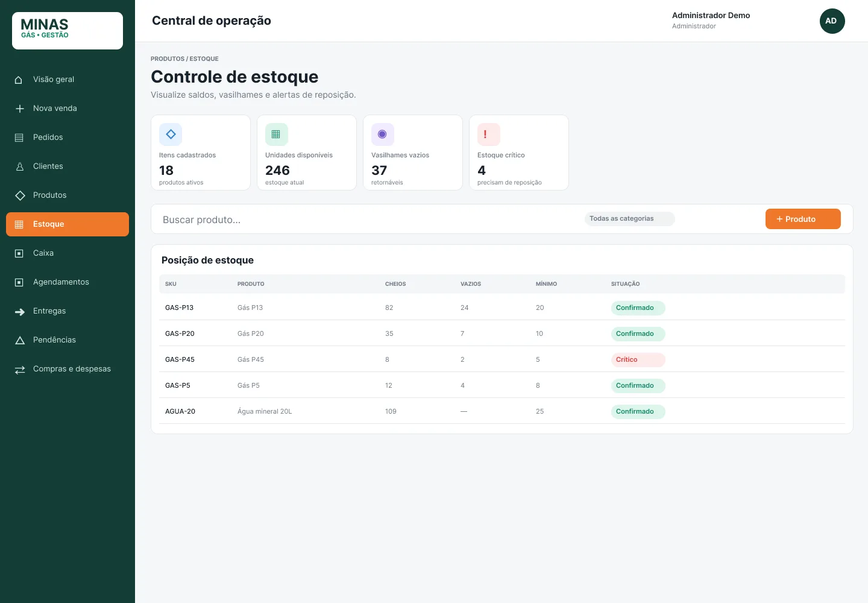Screen dimensions: 868x603
Task: Click the square icon beside Agendamentos
Action: 19,282
